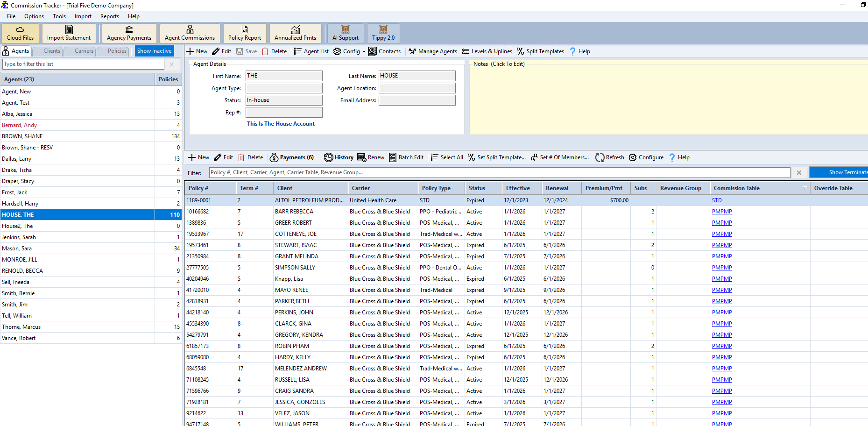The height and width of the screenshot is (426, 868).
Task: Open Agency Payments from the toolbar
Action: click(x=129, y=33)
